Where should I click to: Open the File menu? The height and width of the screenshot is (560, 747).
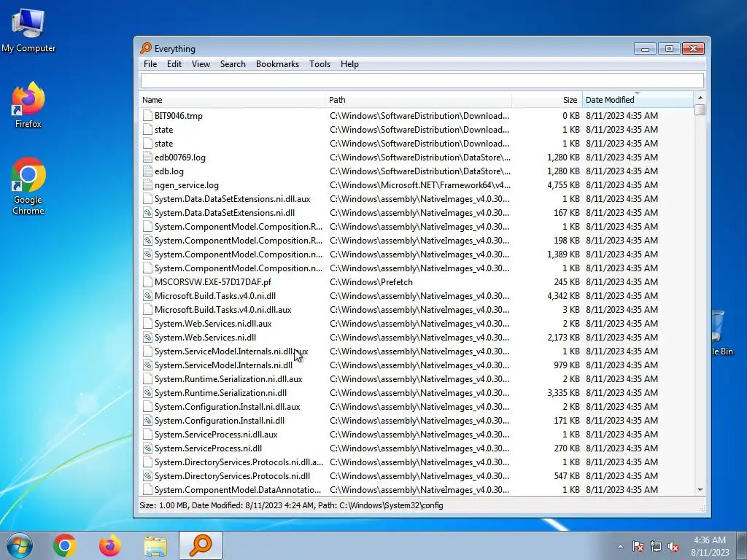(x=150, y=64)
